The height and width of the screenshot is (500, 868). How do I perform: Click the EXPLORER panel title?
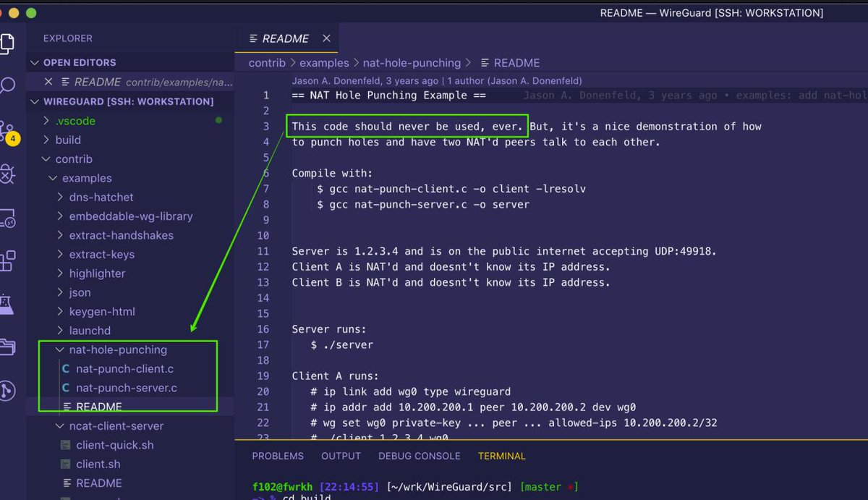(68, 38)
